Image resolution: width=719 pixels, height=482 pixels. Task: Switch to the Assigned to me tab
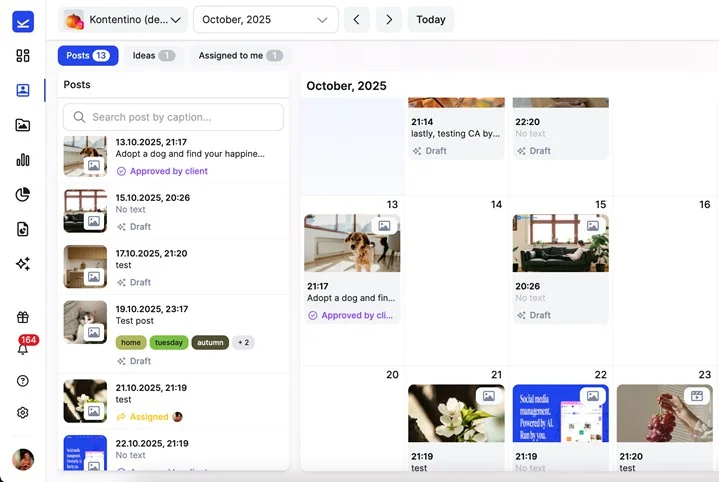tap(240, 55)
